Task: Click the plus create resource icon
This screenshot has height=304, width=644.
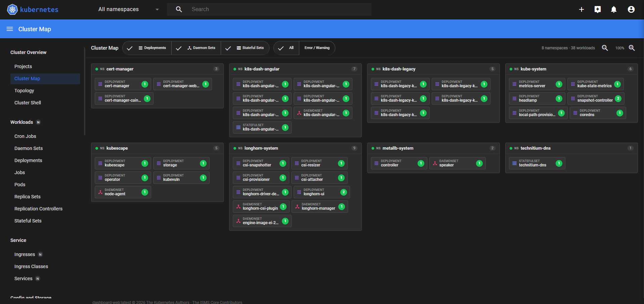Action: tap(582, 9)
